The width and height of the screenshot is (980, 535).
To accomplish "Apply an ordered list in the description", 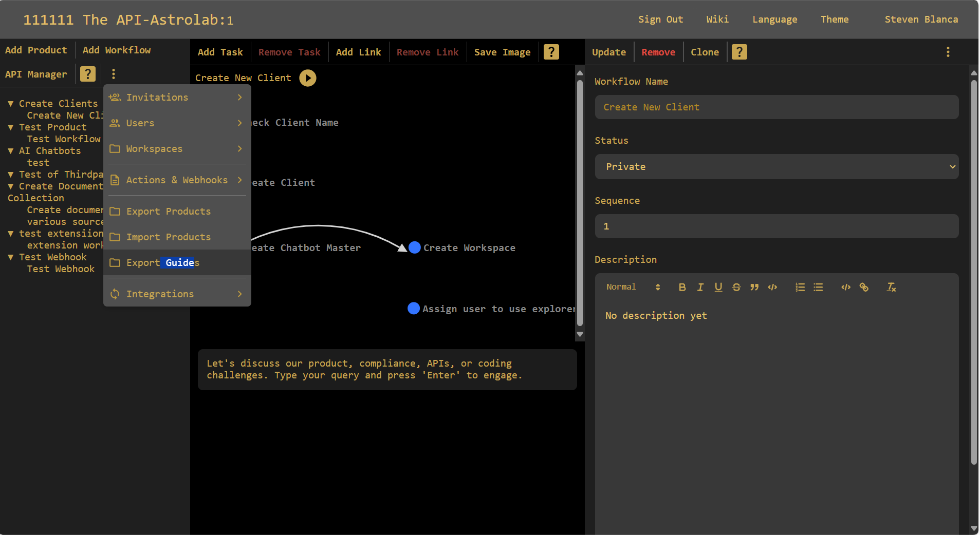I will coord(800,287).
